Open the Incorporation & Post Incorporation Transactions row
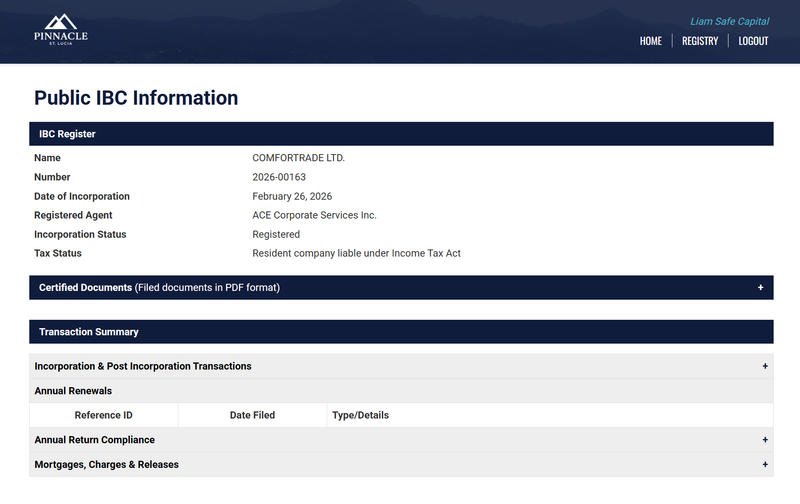The height and width of the screenshot is (504, 800). 401,366
